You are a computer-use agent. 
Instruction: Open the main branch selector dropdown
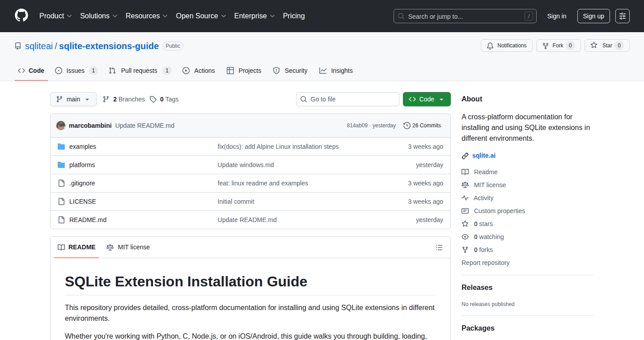click(73, 99)
